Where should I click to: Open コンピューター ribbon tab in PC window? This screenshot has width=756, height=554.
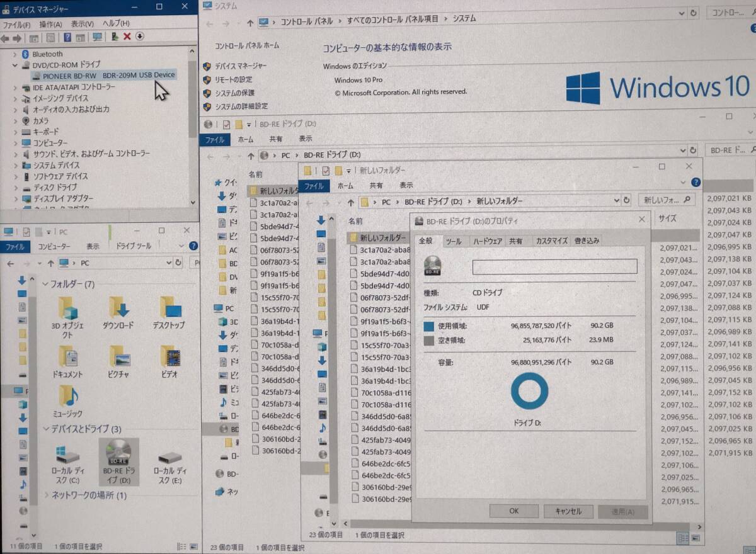pyautogui.click(x=54, y=246)
